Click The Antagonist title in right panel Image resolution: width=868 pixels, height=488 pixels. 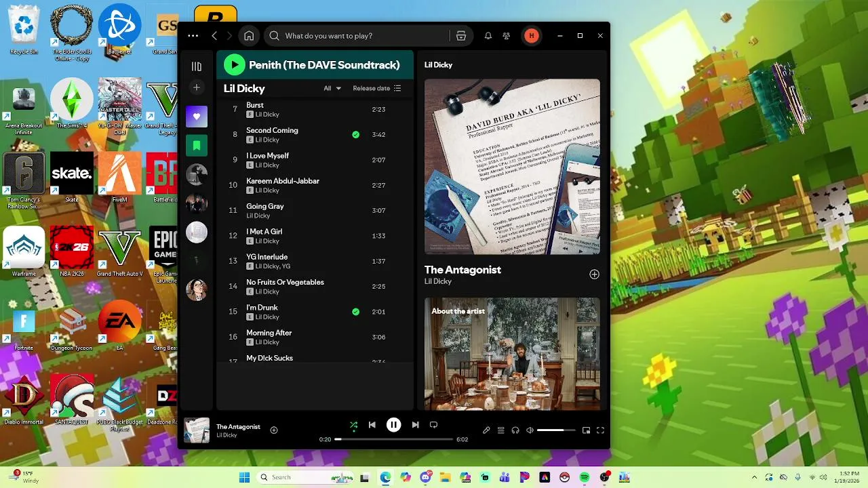tap(462, 270)
